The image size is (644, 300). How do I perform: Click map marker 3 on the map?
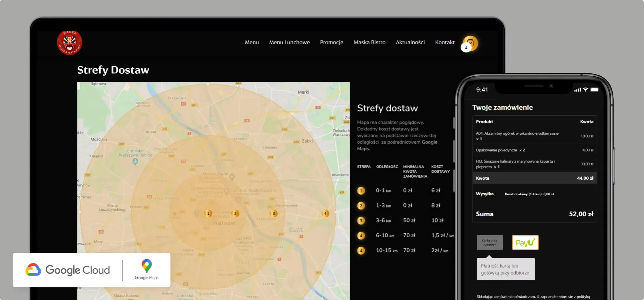coord(274,213)
